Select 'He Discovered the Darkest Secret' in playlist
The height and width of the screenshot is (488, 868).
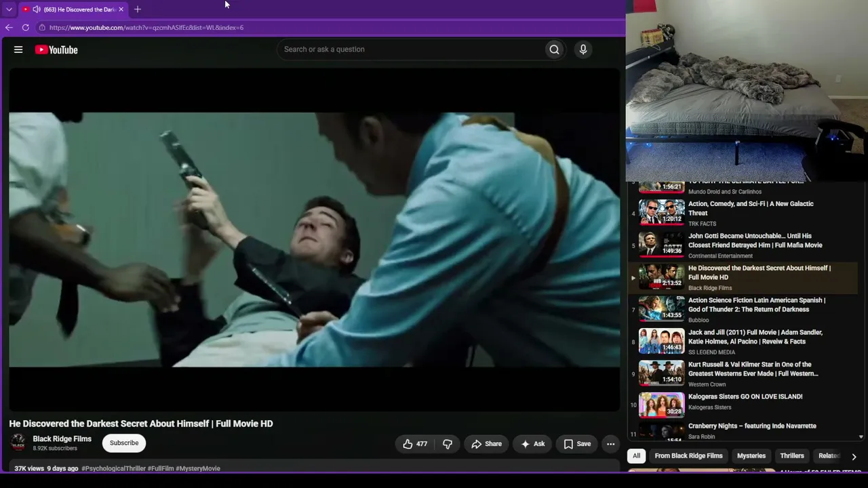click(x=759, y=272)
